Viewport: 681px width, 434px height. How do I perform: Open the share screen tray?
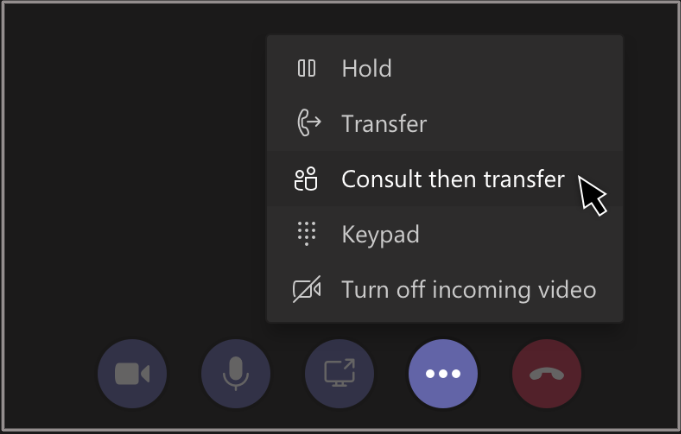[x=339, y=374]
